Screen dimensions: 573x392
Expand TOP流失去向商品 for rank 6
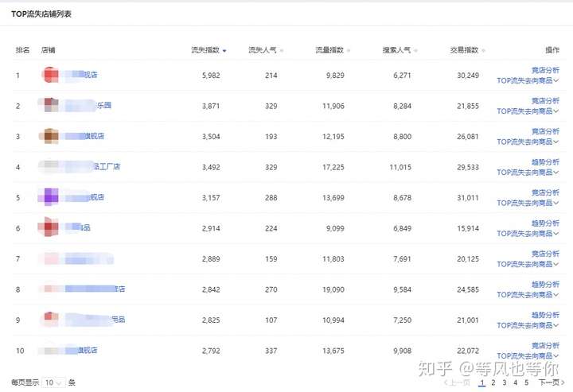pos(528,234)
